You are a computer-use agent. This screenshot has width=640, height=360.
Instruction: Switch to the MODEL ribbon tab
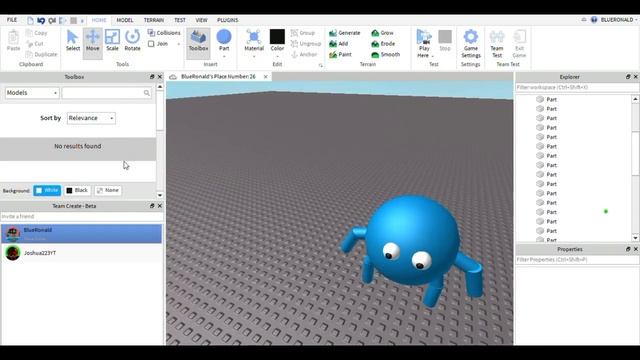pos(125,20)
